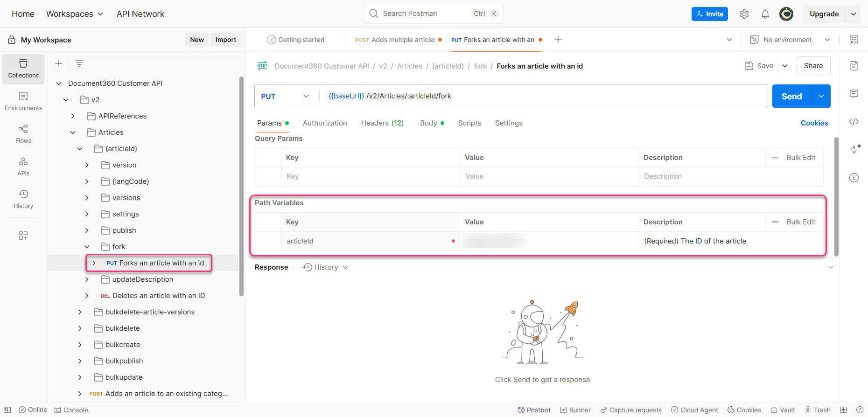Viewport: 868px width, 417px height.
Task: Open the Getting started tab
Action: point(296,40)
